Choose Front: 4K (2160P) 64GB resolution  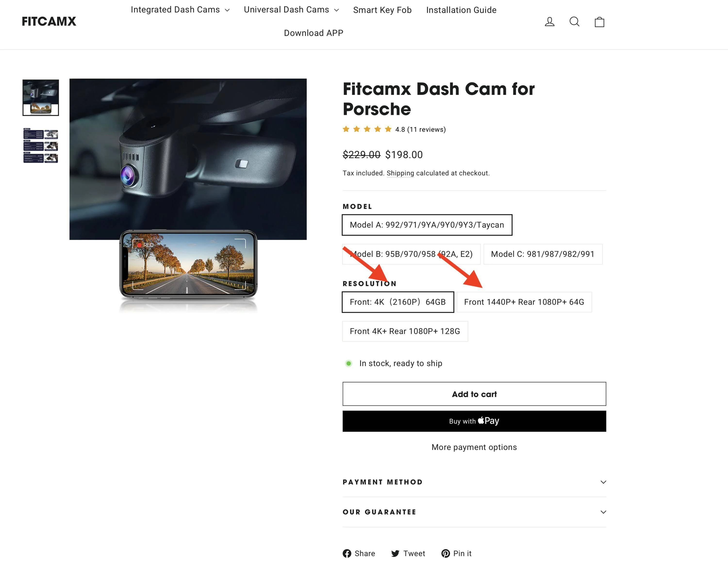click(x=398, y=302)
